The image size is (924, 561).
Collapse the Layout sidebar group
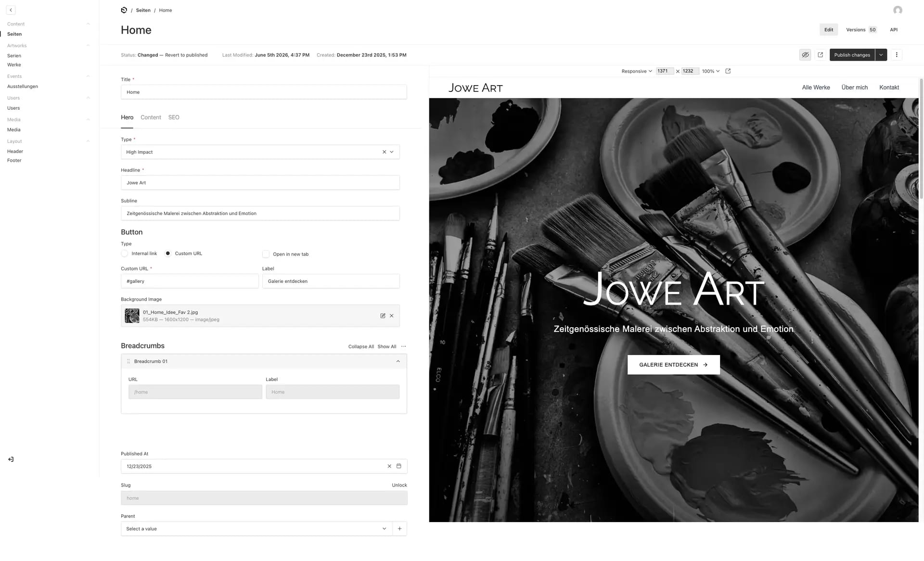tap(88, 141)
